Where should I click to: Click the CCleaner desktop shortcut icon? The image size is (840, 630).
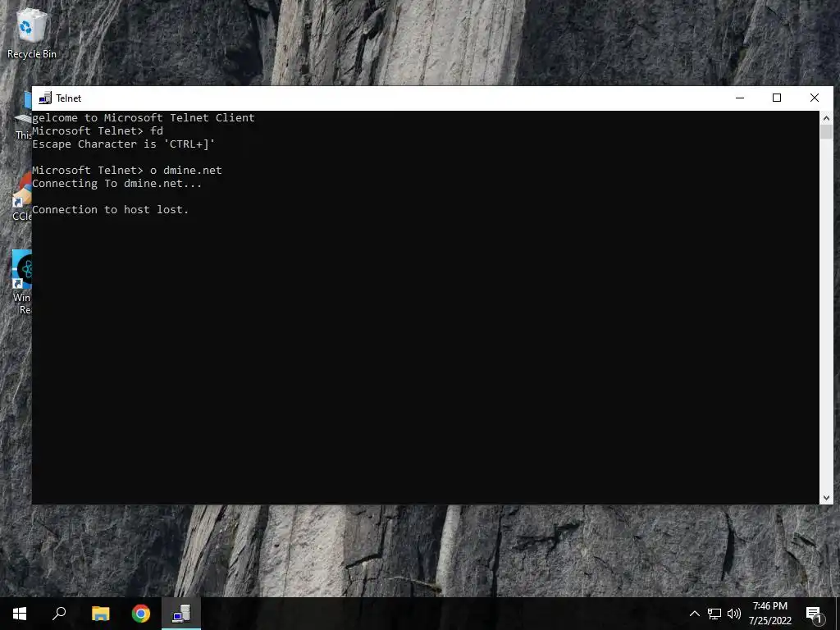point(22,195)
